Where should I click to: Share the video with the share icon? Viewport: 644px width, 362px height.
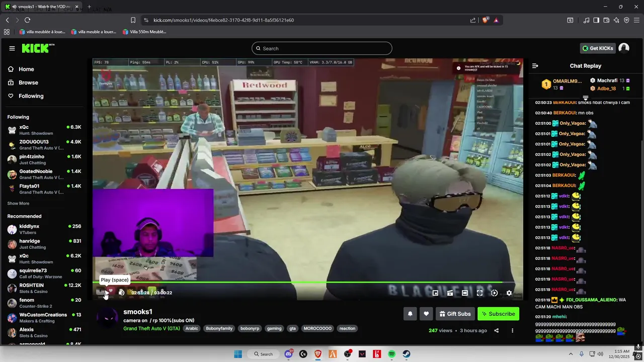497,330
